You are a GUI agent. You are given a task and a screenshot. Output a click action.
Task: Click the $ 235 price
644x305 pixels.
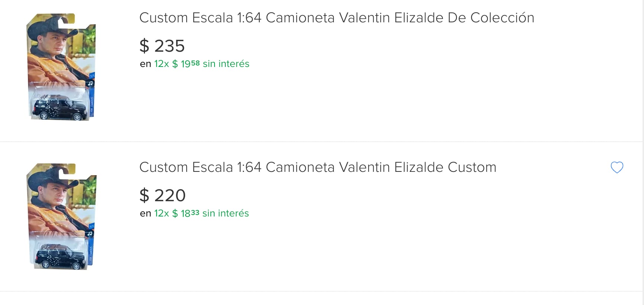pos(162,46)
